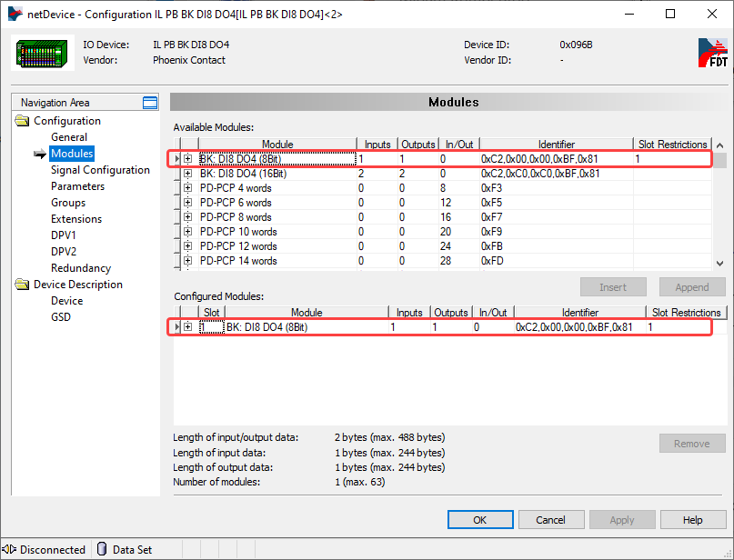
Task: Toggle the Navigation Area panel icon
Action: 150,103
